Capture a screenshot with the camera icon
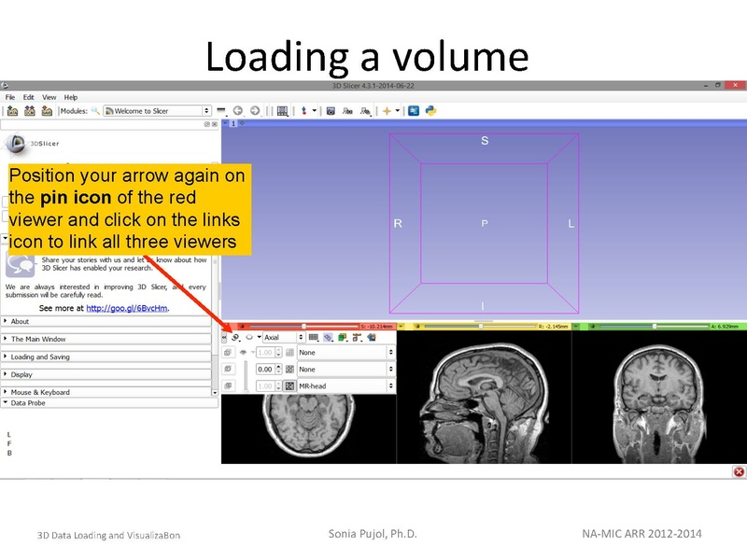The image size is (747, 560). [x=331, y=111]
